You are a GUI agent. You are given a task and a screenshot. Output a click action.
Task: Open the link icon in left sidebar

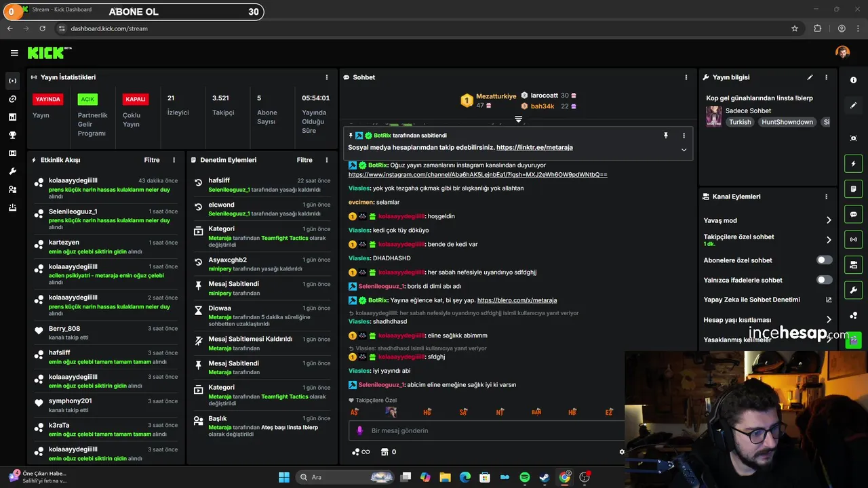(x=12, y=99)
